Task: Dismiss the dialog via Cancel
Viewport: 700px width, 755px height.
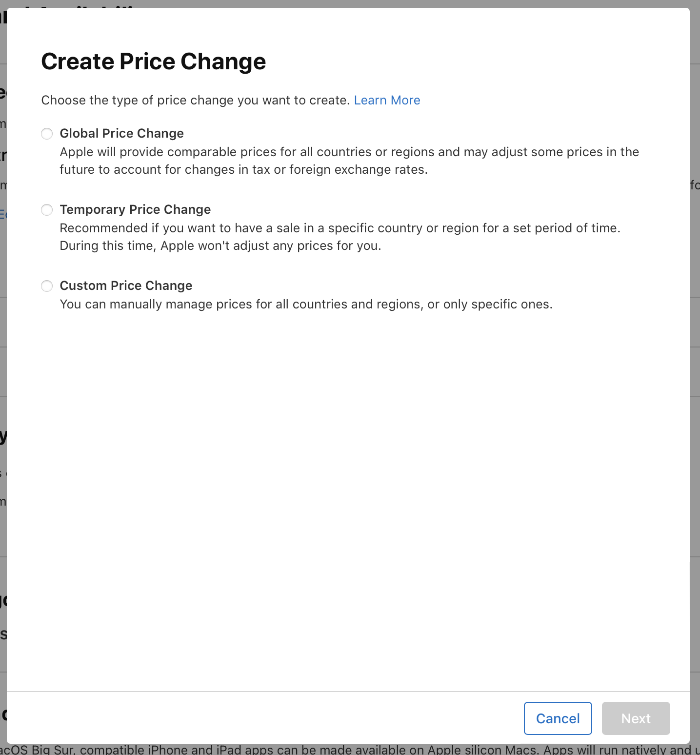Action: pyautogui.click(x=558, y=718)
